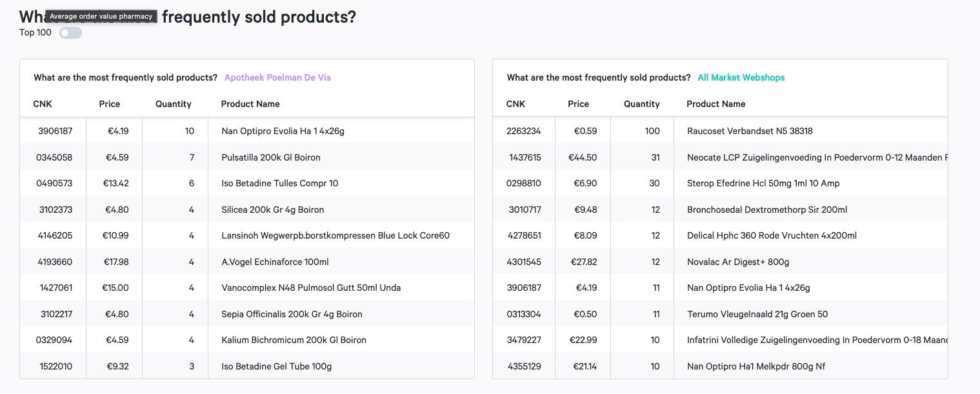
Task: Click CNK code 4278651
Action: (525, 235)
